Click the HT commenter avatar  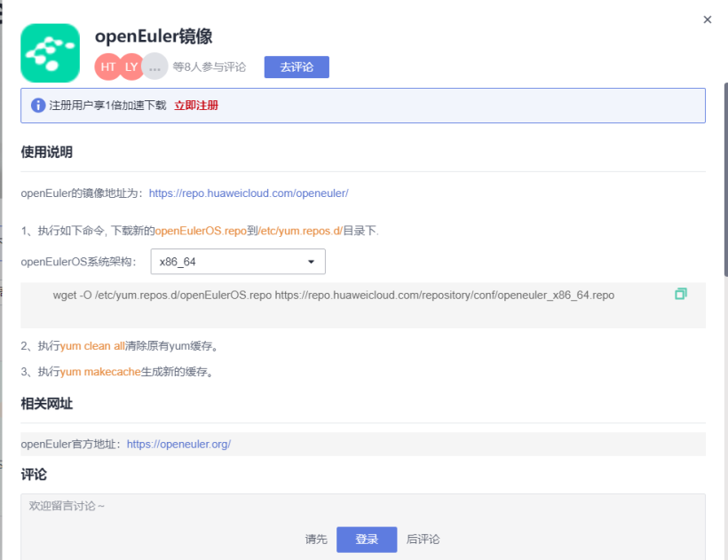point(108,67)
